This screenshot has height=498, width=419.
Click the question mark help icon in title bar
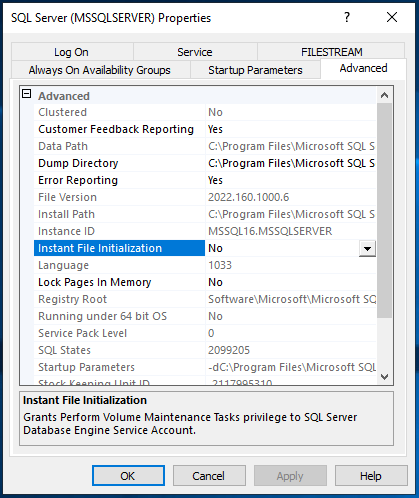[x=347, y=17]
